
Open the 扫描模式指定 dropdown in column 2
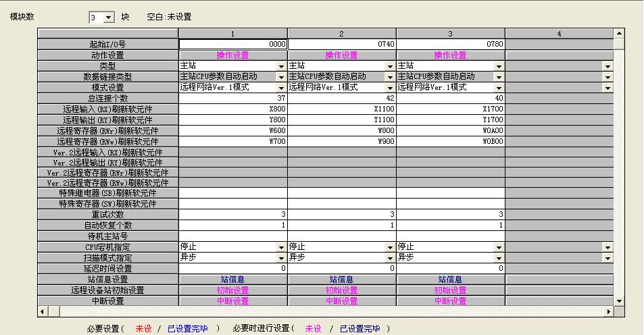[390, 258]
